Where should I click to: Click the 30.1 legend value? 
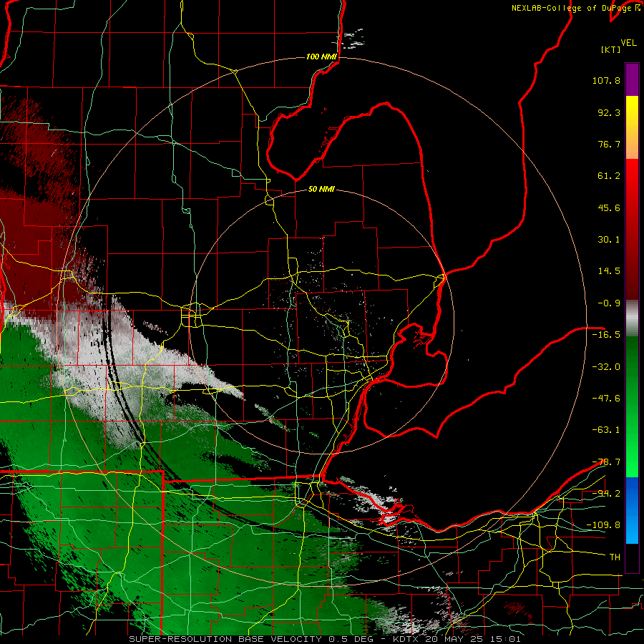[609, 240]
